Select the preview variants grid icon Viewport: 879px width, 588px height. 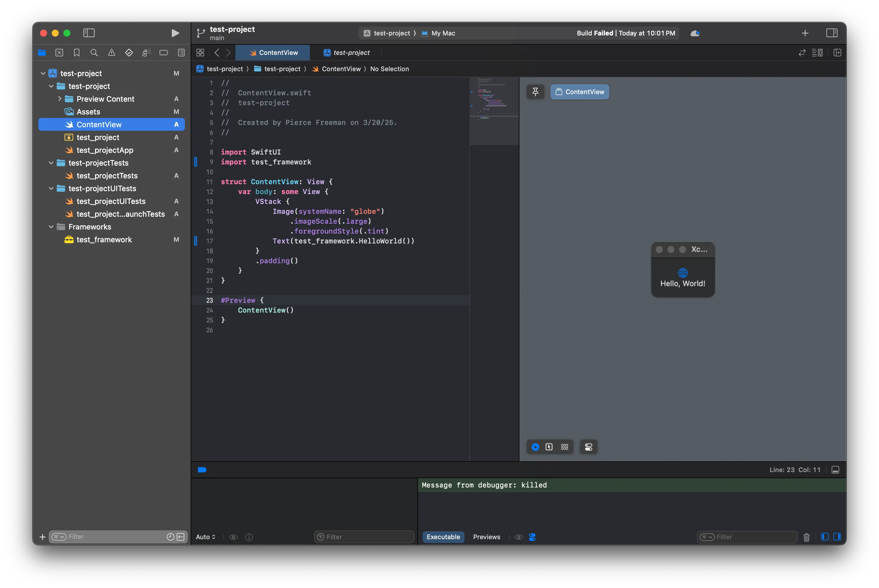pyautogui.click(x=564, y=447)
